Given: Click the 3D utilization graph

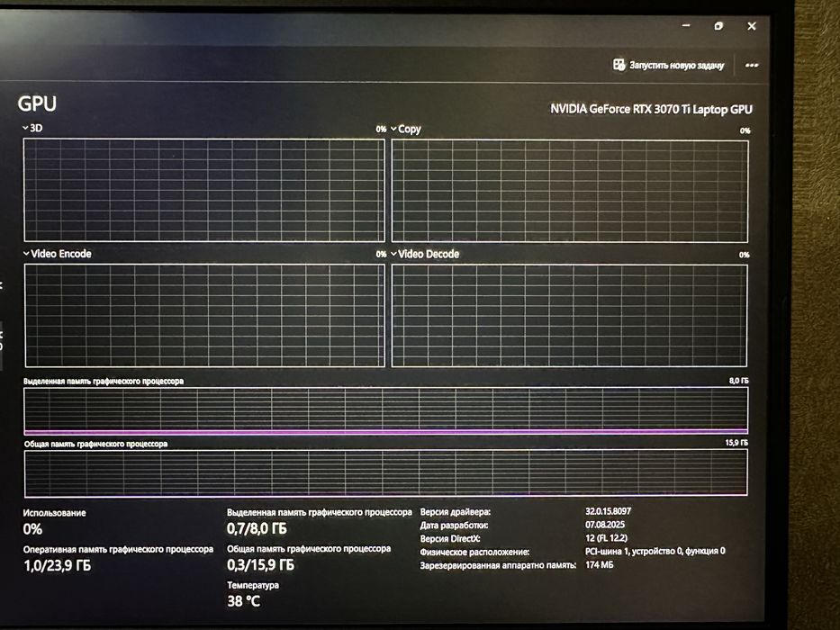Looking at the screenshot, I should (x=204, y=190).
